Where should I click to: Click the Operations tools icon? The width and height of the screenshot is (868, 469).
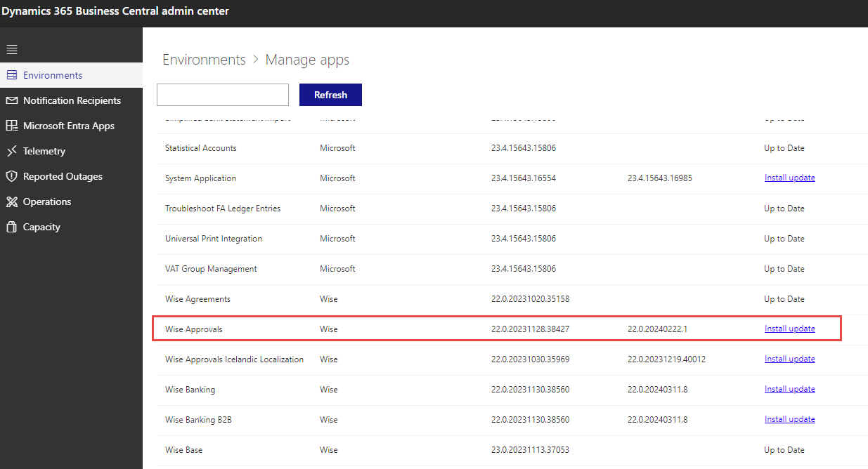click(11, 202)
